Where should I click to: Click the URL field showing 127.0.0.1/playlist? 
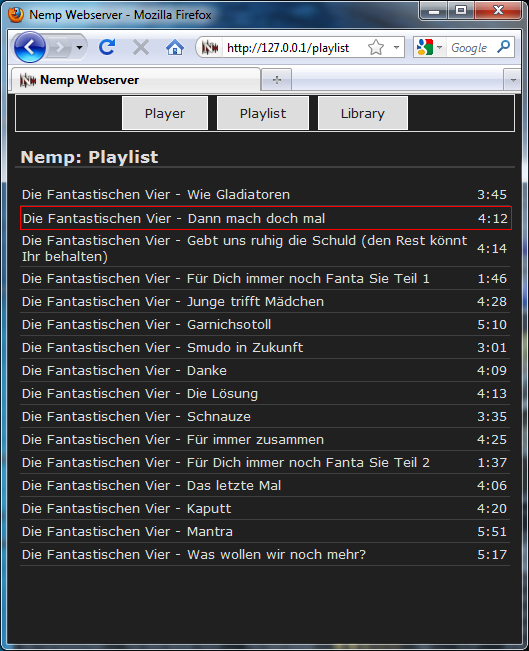click(x=288, y=48)
